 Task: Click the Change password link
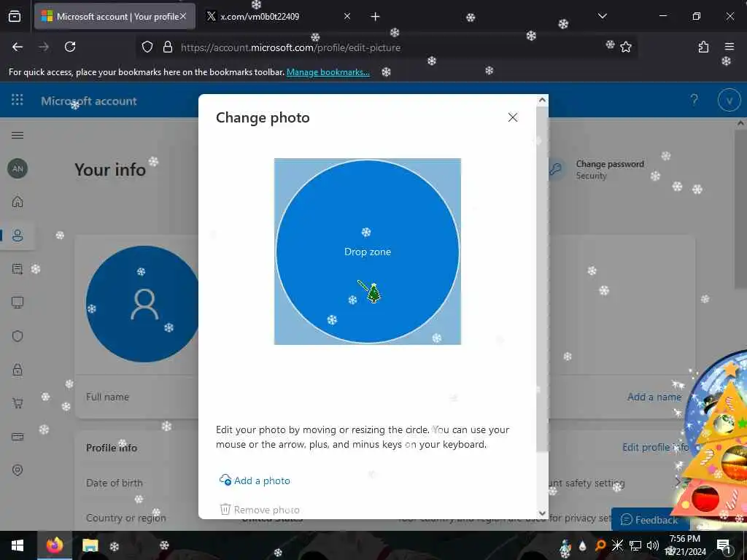tap(610, 164)
